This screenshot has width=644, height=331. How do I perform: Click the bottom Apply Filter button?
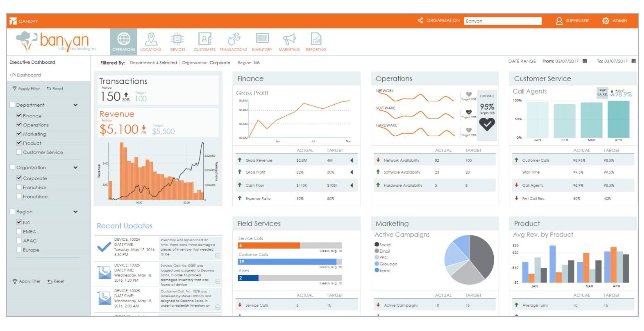[26, 281]
